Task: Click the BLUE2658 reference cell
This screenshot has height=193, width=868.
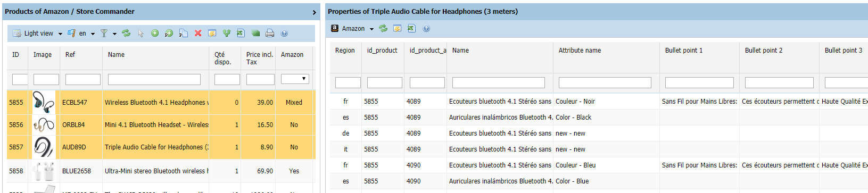Action: click(81, 171)
